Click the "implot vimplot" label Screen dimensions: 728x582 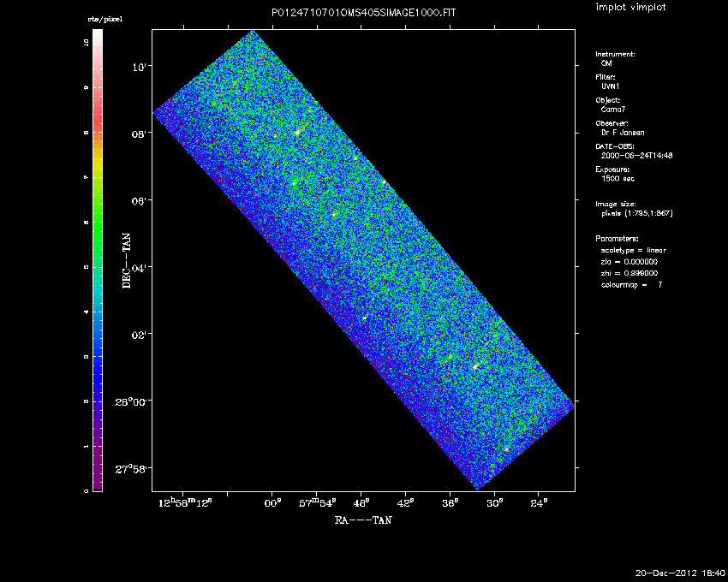630,7
